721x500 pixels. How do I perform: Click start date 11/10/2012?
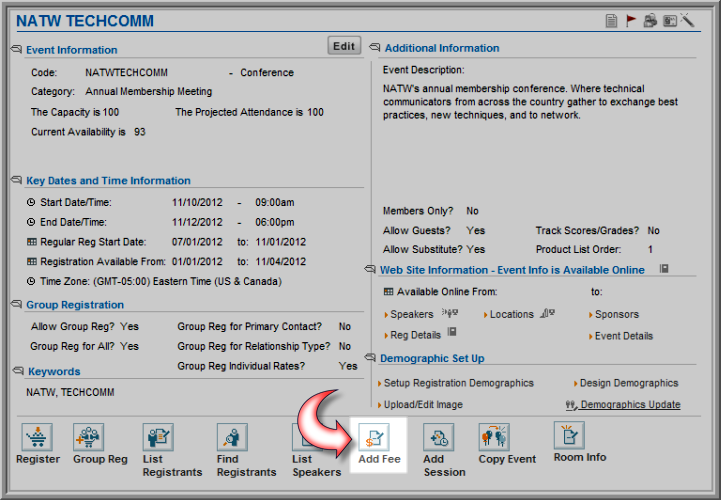click(x=197, y=202)
